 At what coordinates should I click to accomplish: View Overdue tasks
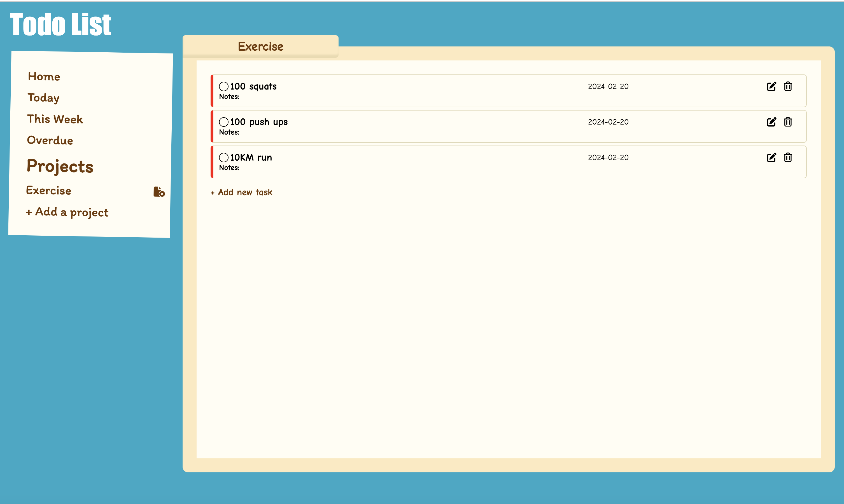[50, 140]
